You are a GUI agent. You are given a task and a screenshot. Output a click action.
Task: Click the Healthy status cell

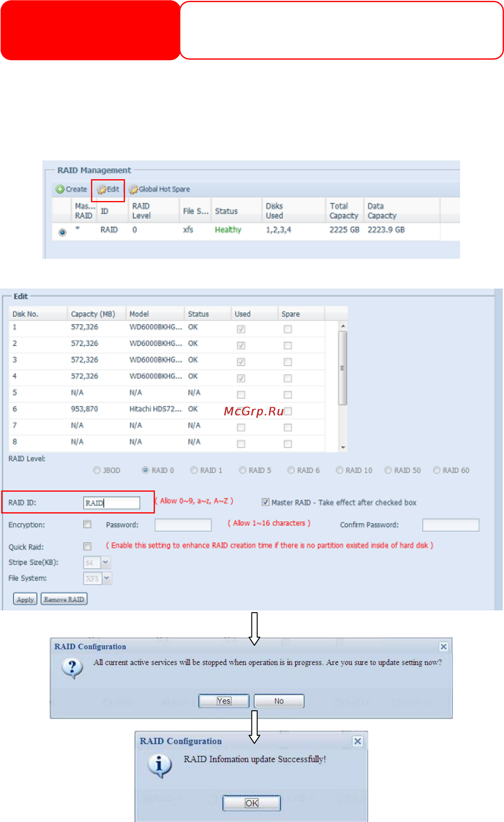coord(228,229)
